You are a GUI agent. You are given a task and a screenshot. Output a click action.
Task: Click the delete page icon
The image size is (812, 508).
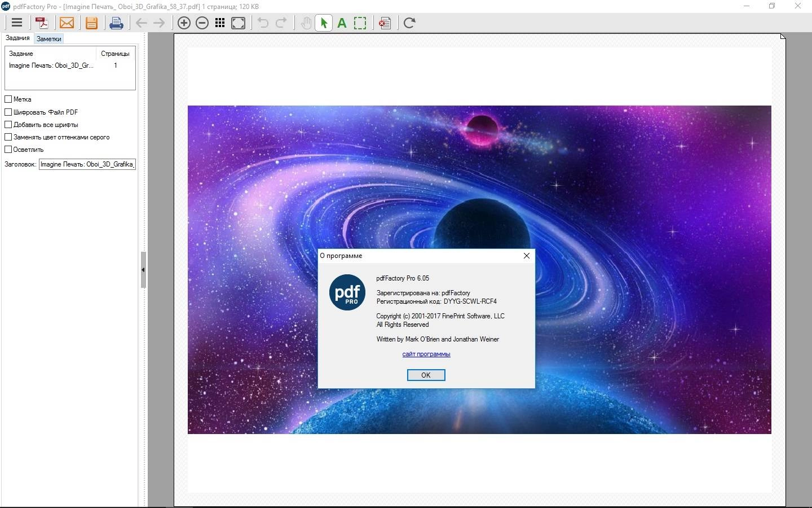click(x=385, y=23)
